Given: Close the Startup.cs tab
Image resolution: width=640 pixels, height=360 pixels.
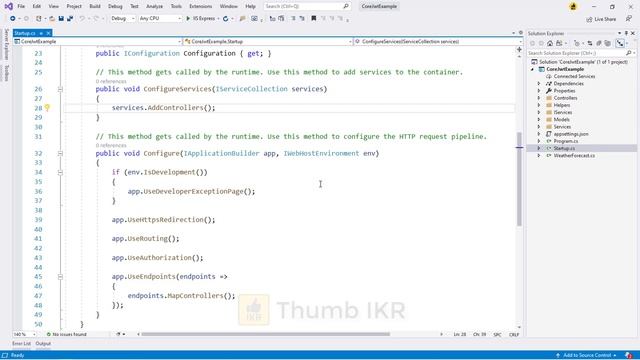Looking at the screenshot, I should coord(48,33).
